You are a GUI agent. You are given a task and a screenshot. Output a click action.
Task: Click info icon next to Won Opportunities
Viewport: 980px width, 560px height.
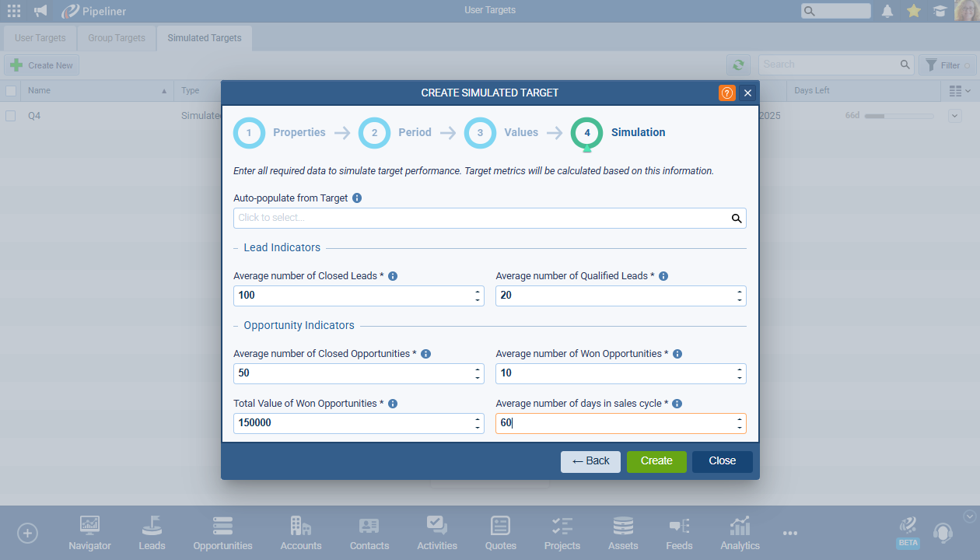tap(677, 354)
